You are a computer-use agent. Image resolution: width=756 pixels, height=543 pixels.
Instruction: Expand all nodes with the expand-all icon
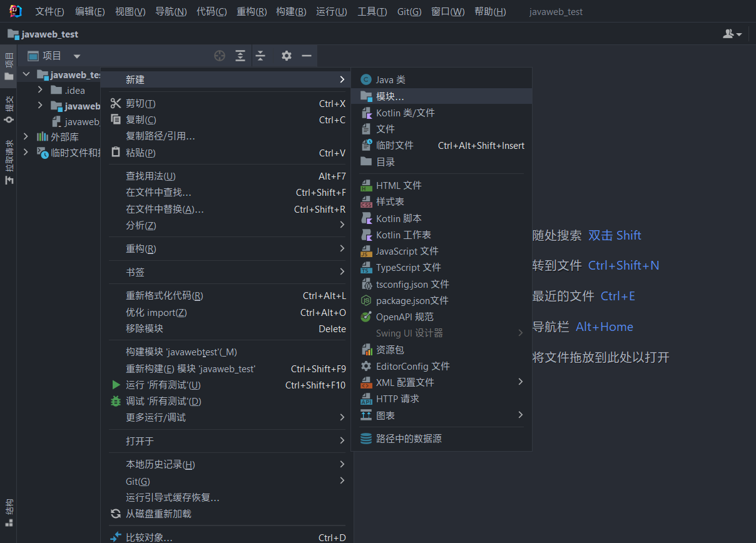[x=240, y=56]
